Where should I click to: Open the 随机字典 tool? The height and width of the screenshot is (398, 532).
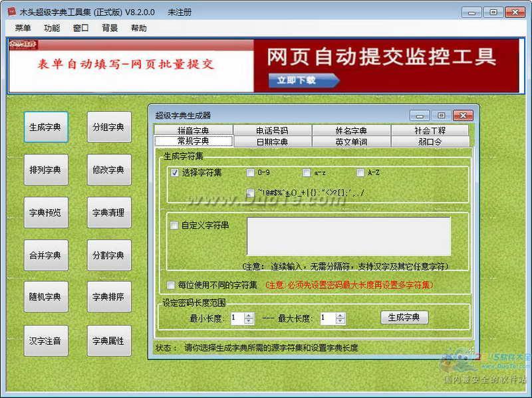coord(46,296)
